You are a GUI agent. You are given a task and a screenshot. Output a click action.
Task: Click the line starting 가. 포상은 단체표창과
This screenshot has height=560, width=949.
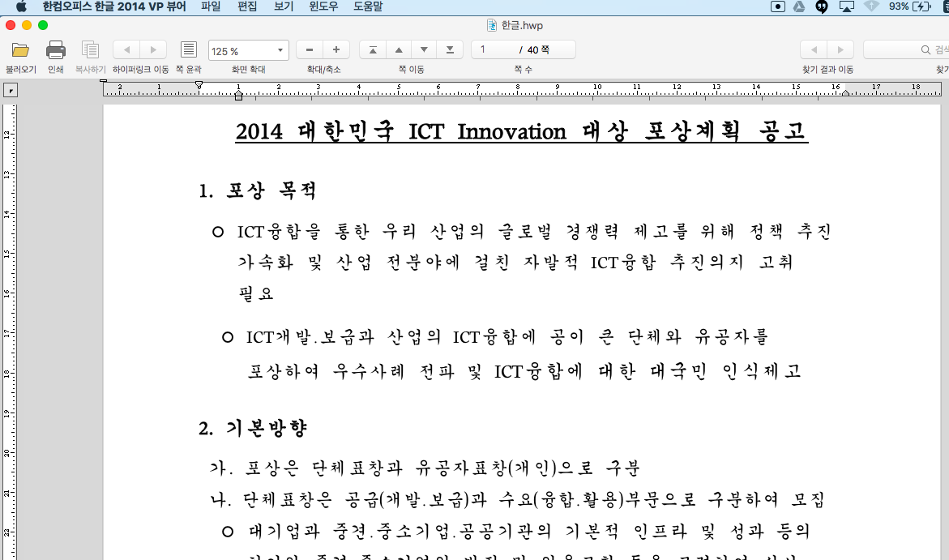pos(425,468)
